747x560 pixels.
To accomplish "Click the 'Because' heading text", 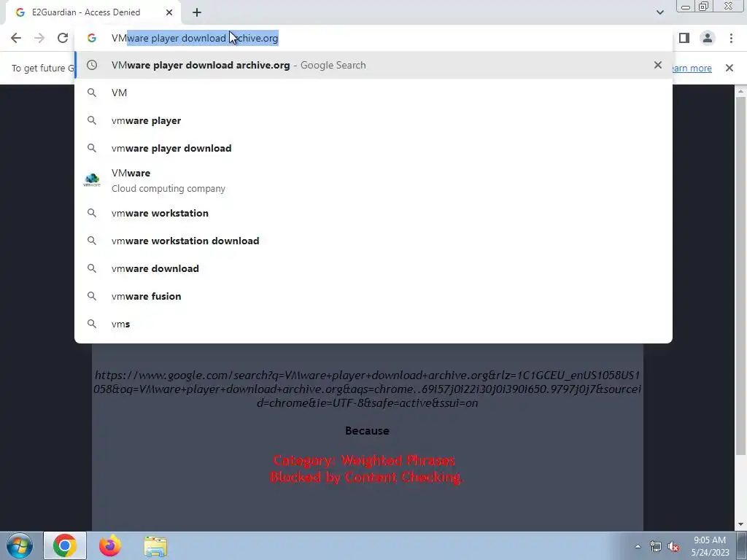I will [368, 430].
